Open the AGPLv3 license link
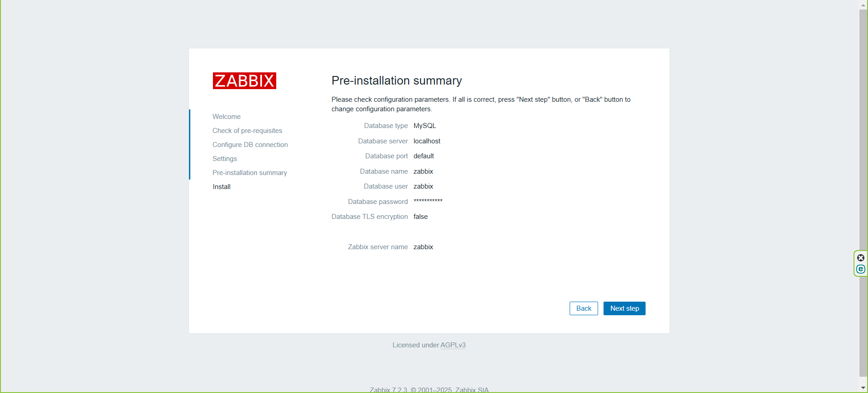This screenshot has width=868, height=393. pyautogui.click(x=453, y=345)
